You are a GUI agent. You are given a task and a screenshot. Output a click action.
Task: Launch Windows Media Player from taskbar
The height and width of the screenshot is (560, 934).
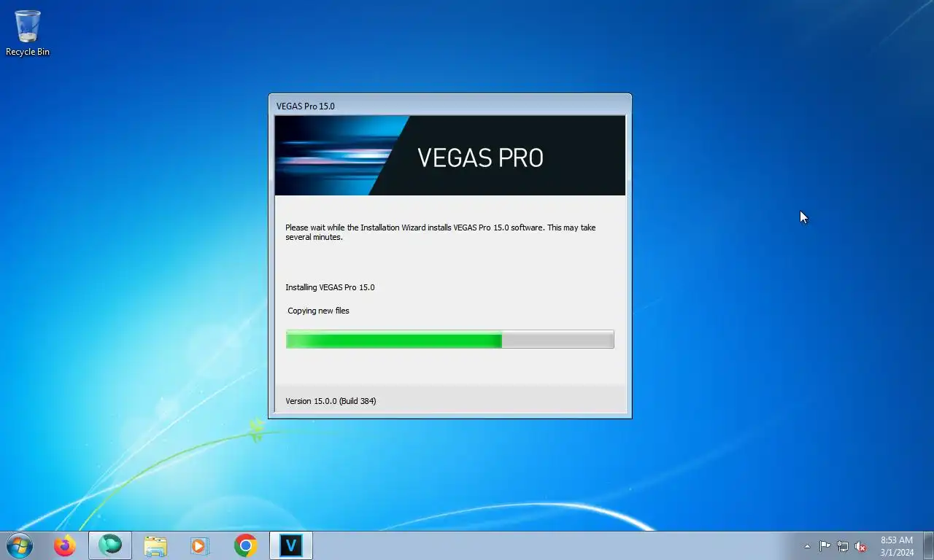pos(200,545)
